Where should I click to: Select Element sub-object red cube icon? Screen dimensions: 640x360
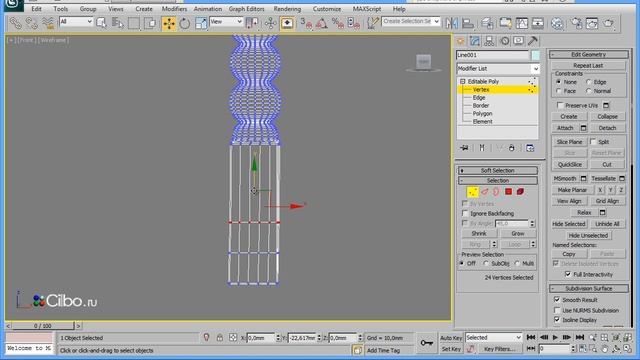coord(520,191)
